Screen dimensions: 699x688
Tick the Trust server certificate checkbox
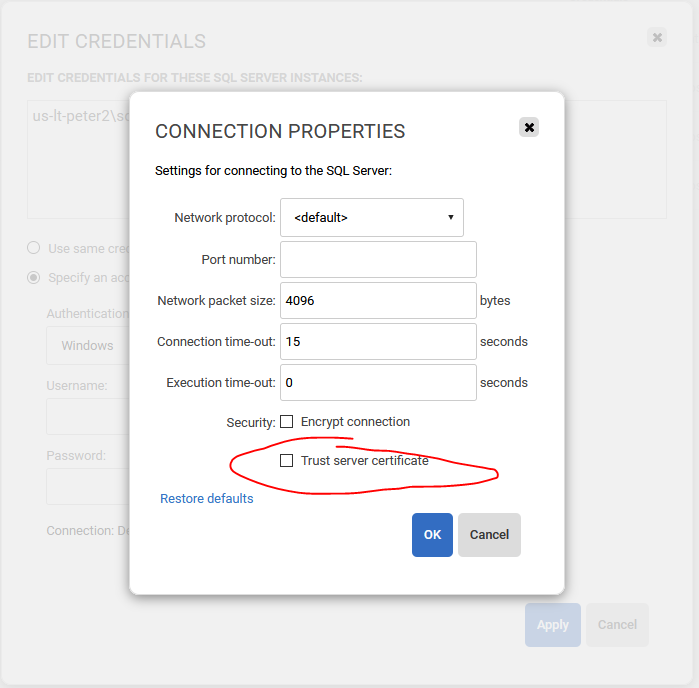(x=287, y=461)
